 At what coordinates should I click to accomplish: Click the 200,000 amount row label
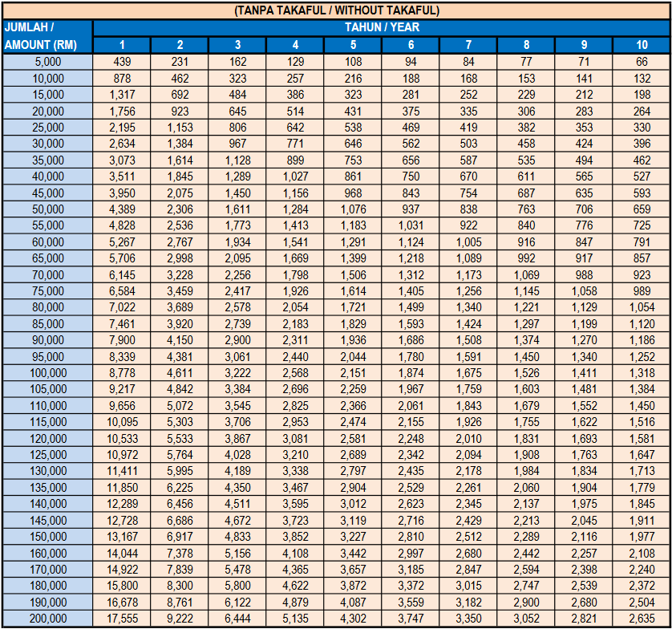[x=47, y=619]
